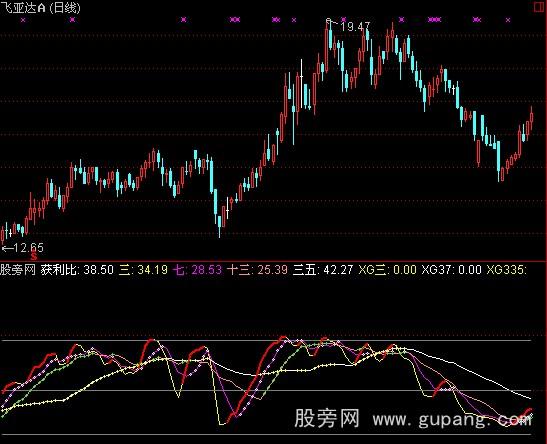Select the 十三: 25.39 indicator value
The height and width of the screenshot is (444, 547).
(x=257, y=270)
